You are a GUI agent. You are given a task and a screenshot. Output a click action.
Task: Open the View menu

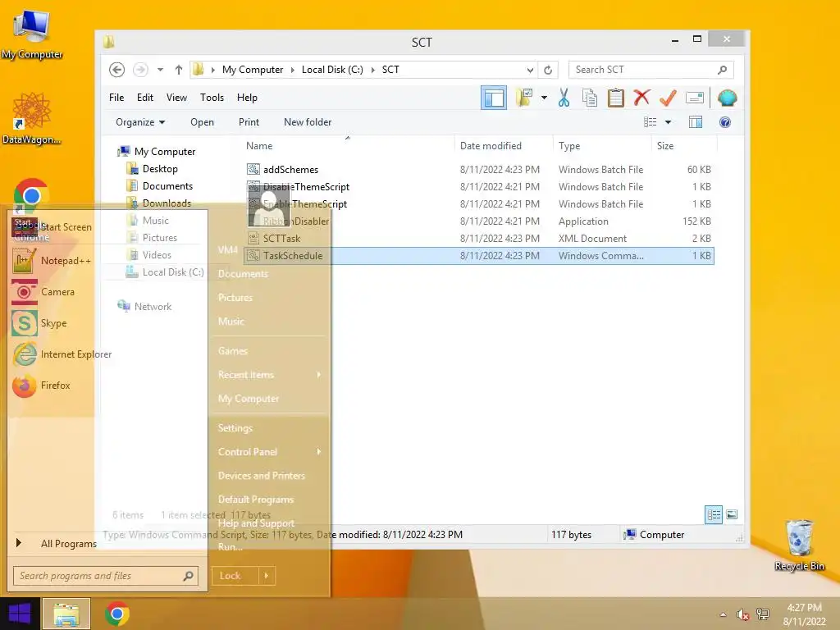point(176,98)
